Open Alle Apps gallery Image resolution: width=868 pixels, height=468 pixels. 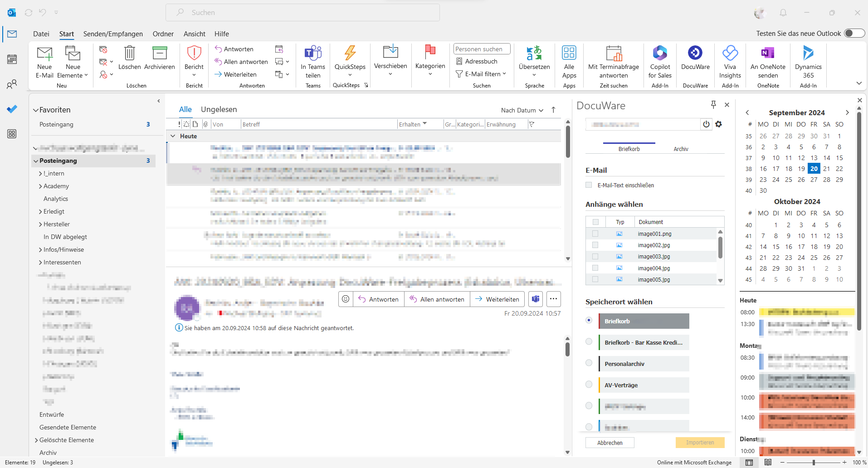569,62
